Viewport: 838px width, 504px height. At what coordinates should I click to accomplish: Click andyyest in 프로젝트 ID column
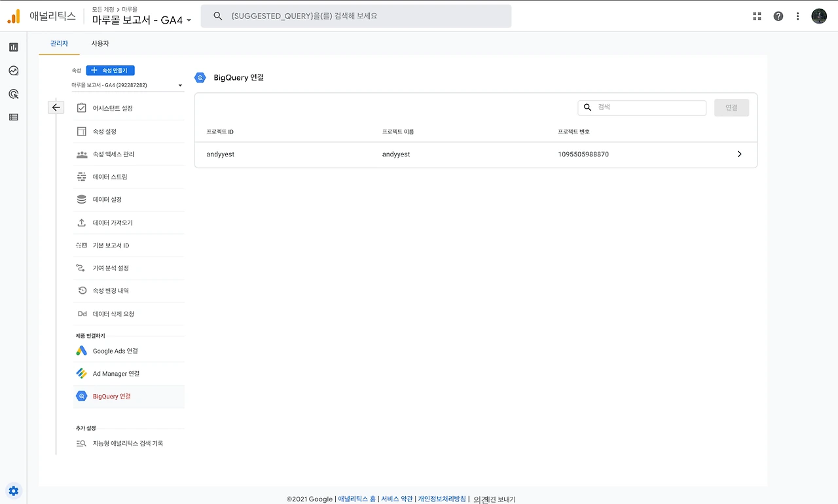(221, 154)
